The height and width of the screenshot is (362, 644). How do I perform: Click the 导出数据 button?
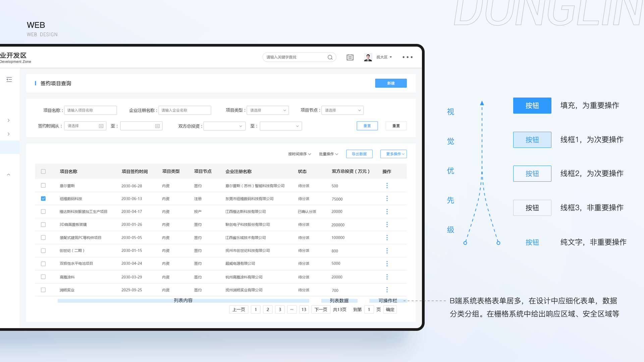pyautogui.click(x=359, y=154)
